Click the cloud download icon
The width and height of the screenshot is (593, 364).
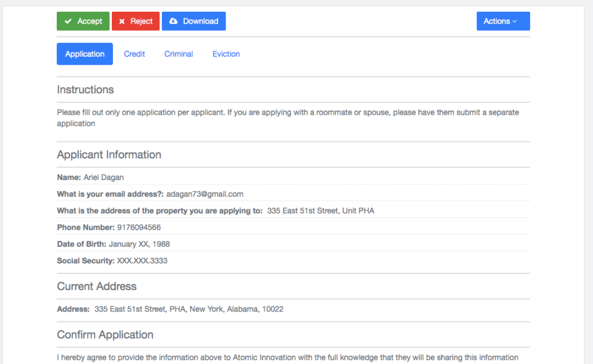coord(174,22)
